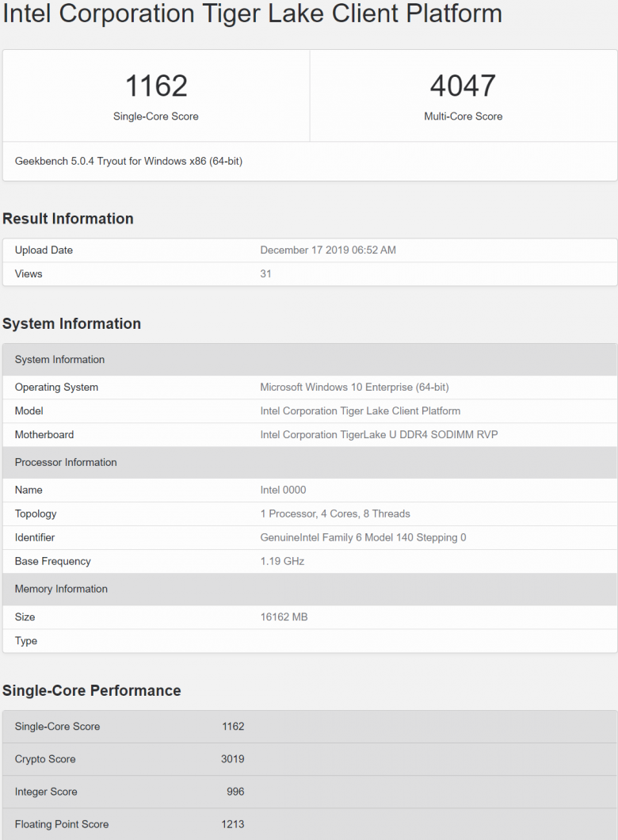The width and height of the screenshot is (618, 840).
Task: Click the Result Information heading
Action: pos(68,219)
